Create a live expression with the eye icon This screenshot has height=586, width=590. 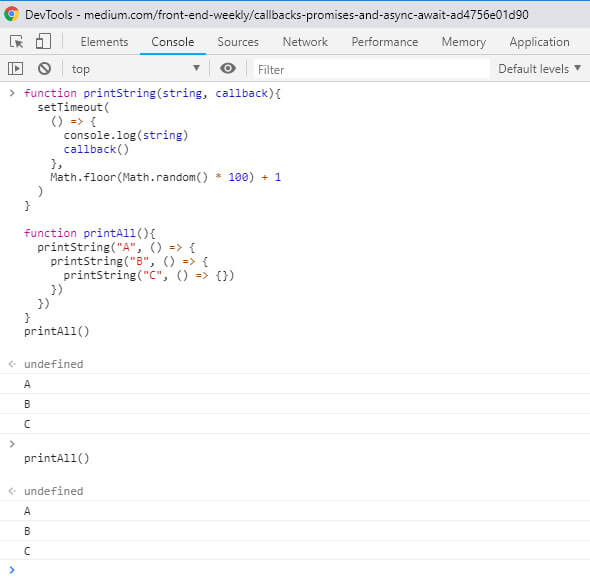click(x=228, y=68)
